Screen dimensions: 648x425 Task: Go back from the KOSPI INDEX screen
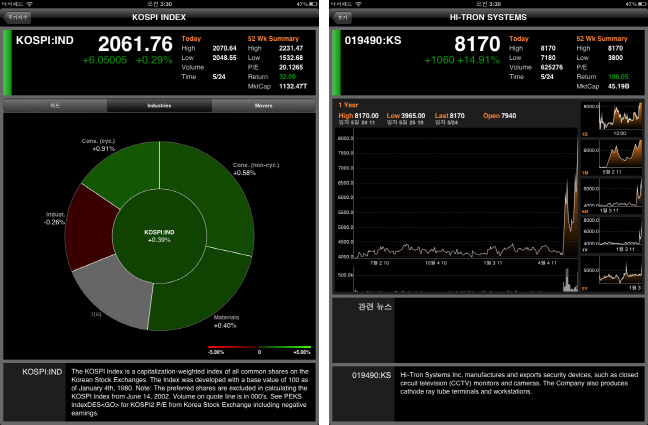[17, 17]
